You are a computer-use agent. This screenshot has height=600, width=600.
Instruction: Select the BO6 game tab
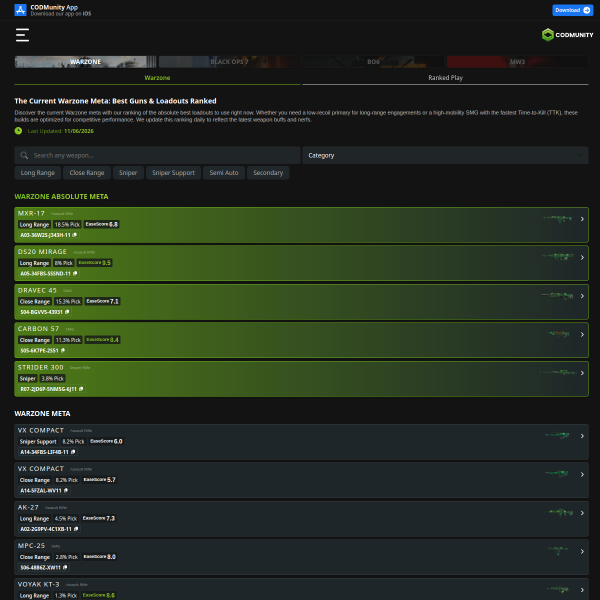[x=373, y=62]
